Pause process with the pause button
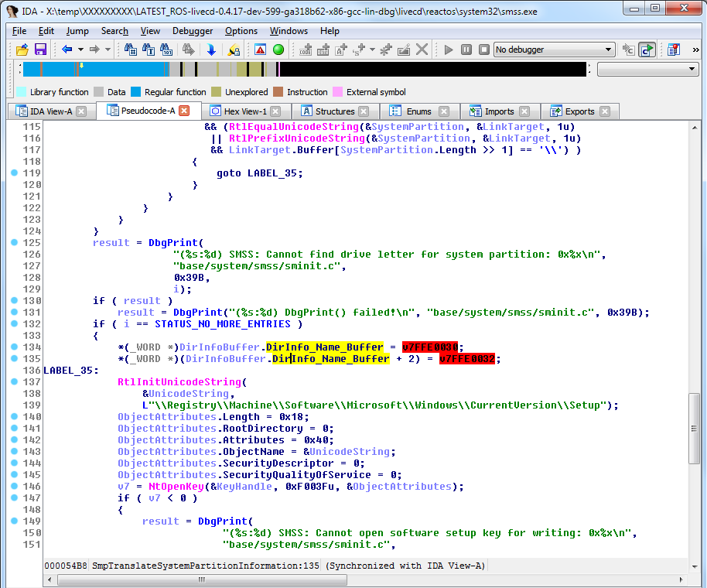This screenshot has width=707, height=588. pos(466,50)
